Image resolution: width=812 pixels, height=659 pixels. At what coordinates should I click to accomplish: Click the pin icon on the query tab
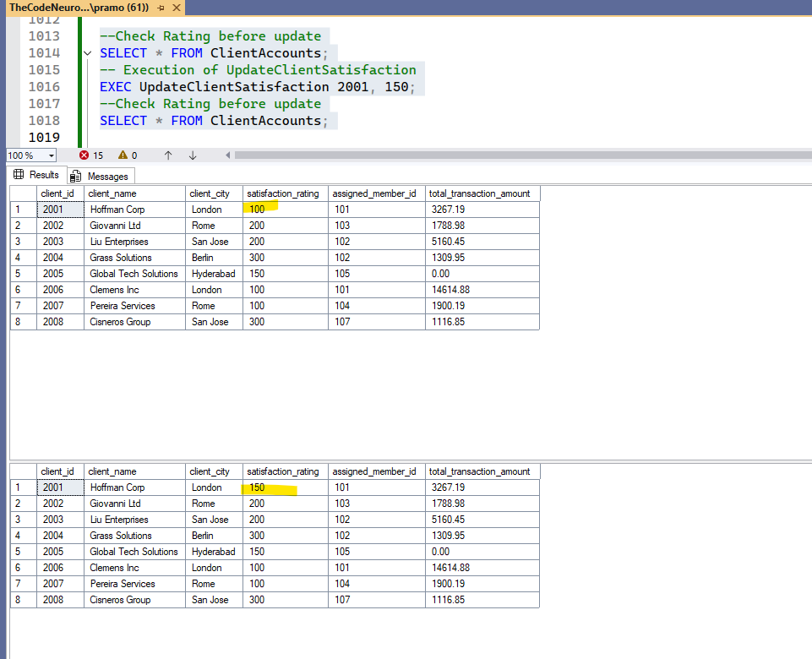161,8
